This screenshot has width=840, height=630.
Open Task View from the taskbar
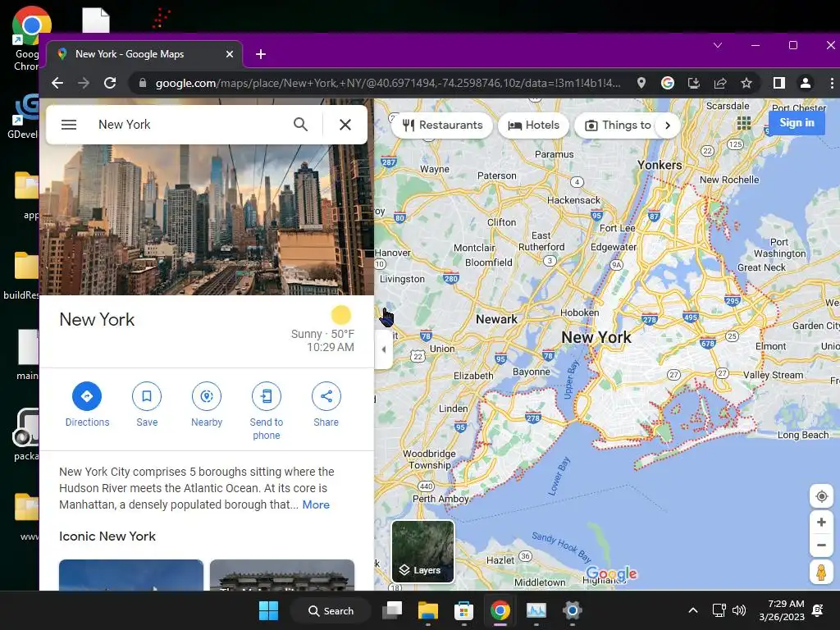392,610
